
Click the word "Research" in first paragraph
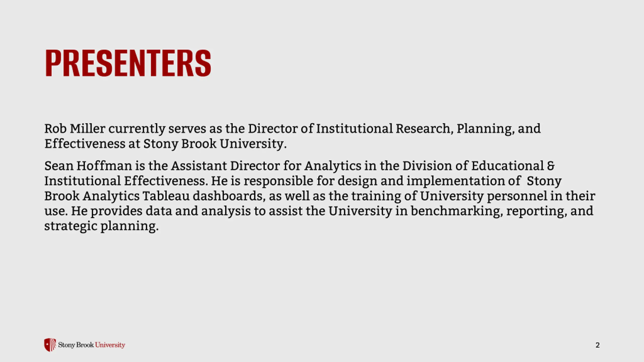click(423, 128)
